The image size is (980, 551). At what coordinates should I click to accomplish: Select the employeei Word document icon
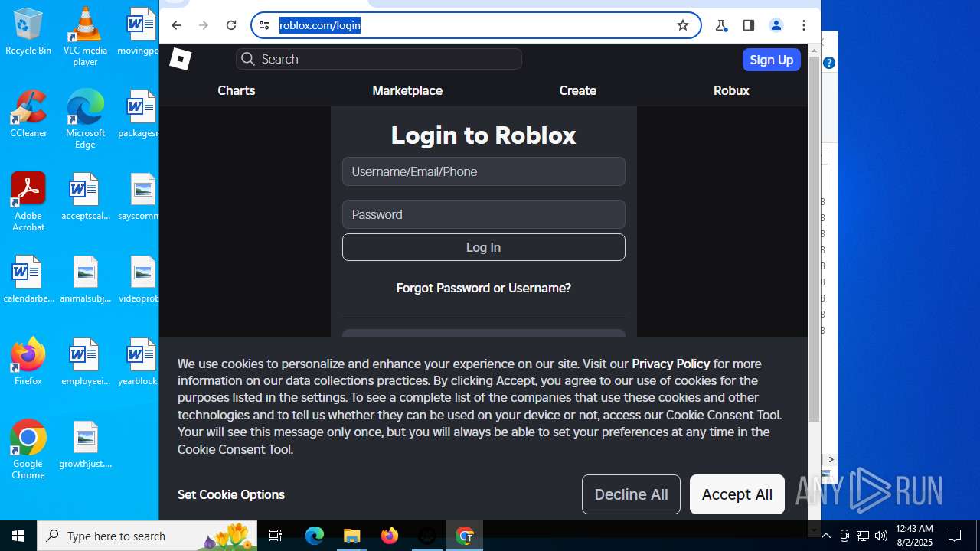[x=85, y=362]
